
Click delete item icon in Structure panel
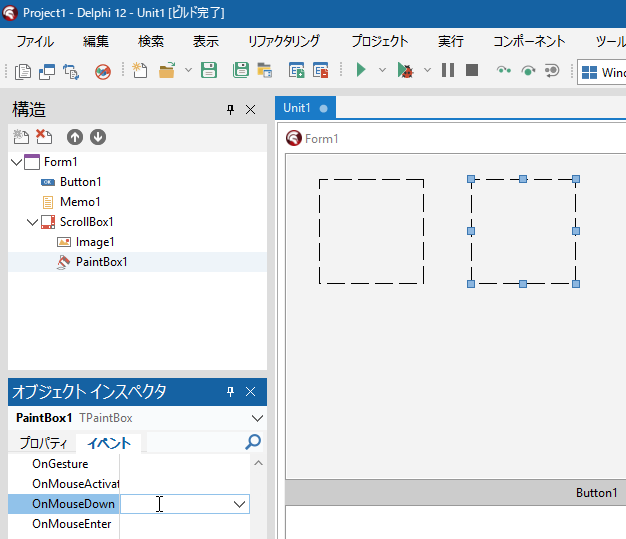[x=44, y=137]
